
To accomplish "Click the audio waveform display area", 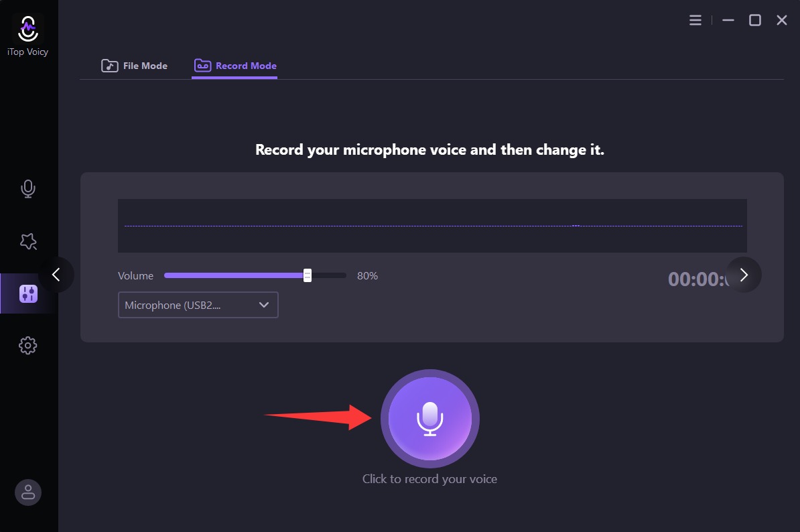I will (x=432, y=226).
